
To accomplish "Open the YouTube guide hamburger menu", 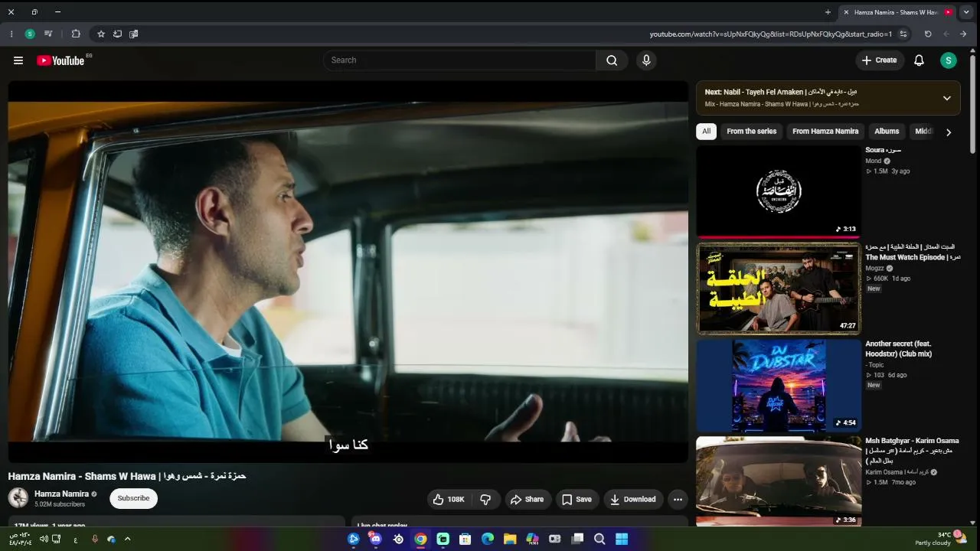I will point(18,60).
